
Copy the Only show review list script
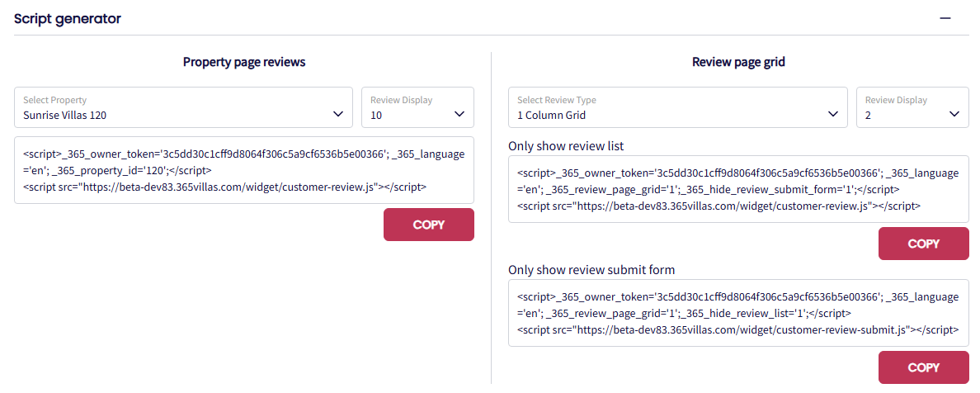point(924,244)
